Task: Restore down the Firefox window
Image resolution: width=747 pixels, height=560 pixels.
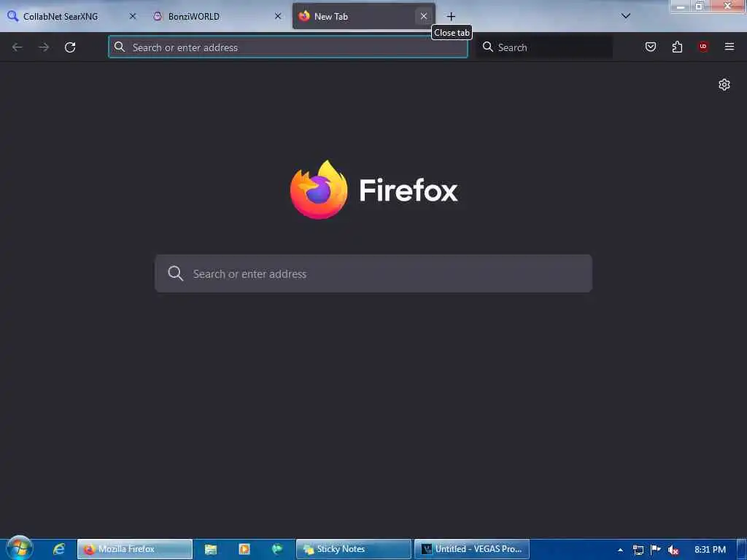Action: click(700, 6)
